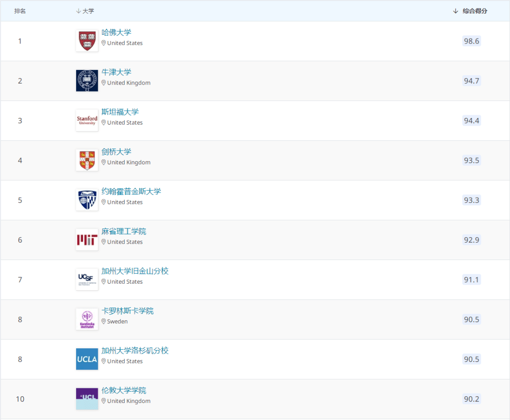Viewport: 510px width, 420px height.
Task: Open the 加州大学洛杉矶分校 link
Action: tap(135, 351)
